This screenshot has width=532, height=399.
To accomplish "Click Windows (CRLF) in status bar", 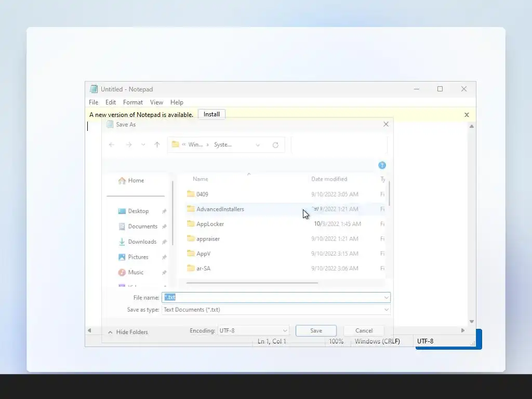I will tap(377, 341).
